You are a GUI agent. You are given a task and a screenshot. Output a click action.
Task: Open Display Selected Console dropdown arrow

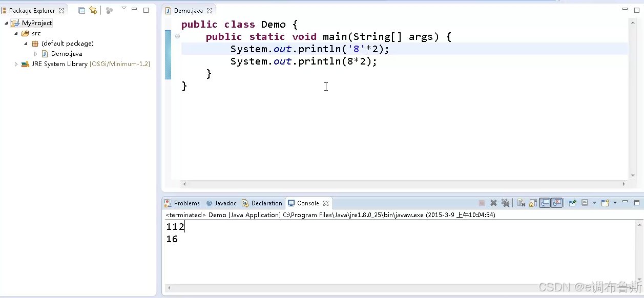tap(594, 203)
